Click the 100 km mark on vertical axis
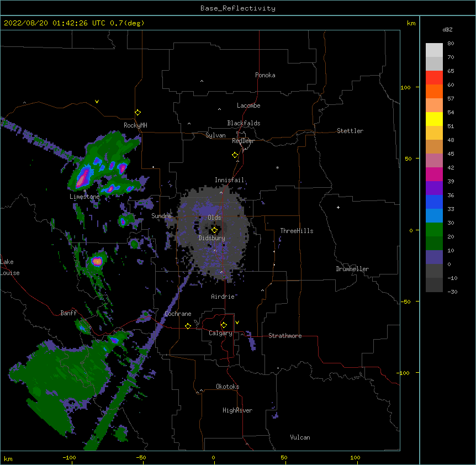The width and height of the screenshot is (476, 465). [405, 87]
